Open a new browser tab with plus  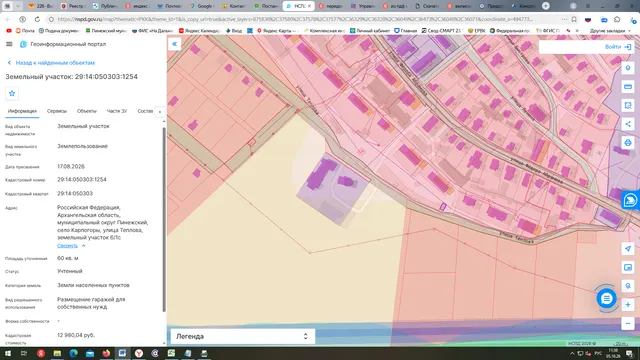(546, 6)
